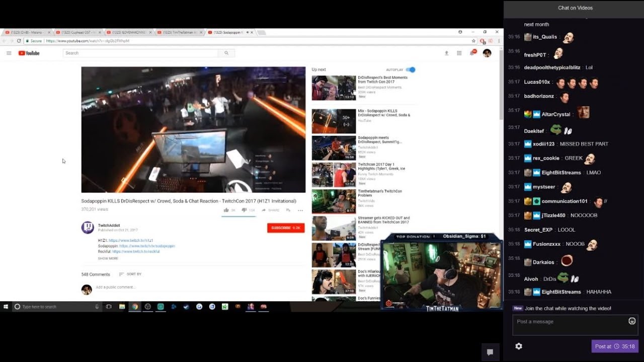Open the three-dot more actions menu

(x=300, y=210)
